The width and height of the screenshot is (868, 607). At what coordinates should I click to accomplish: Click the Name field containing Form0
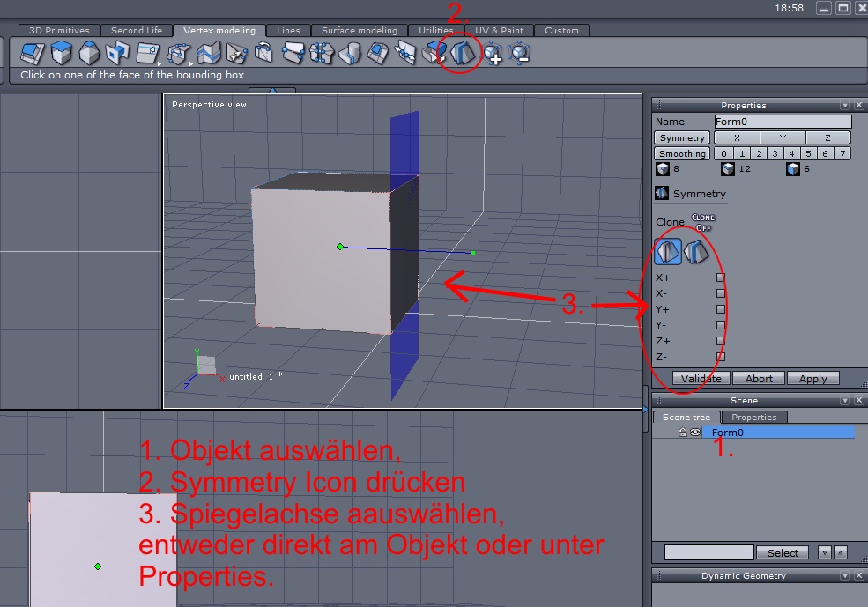point(783,122)
